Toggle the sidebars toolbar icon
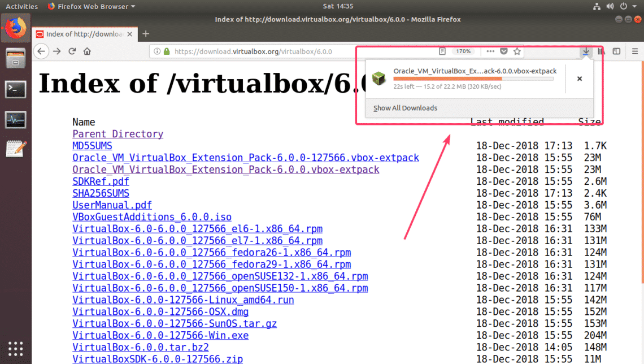 [616, 51]
